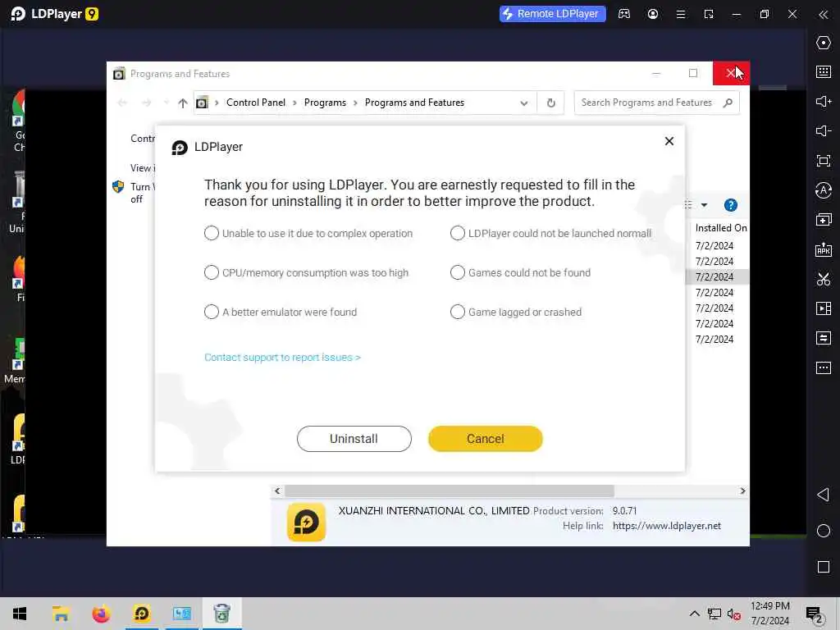Viewport: 840px width, 630px height.
Task: Click Contact support to report issues link
Action: click(282, 358)
